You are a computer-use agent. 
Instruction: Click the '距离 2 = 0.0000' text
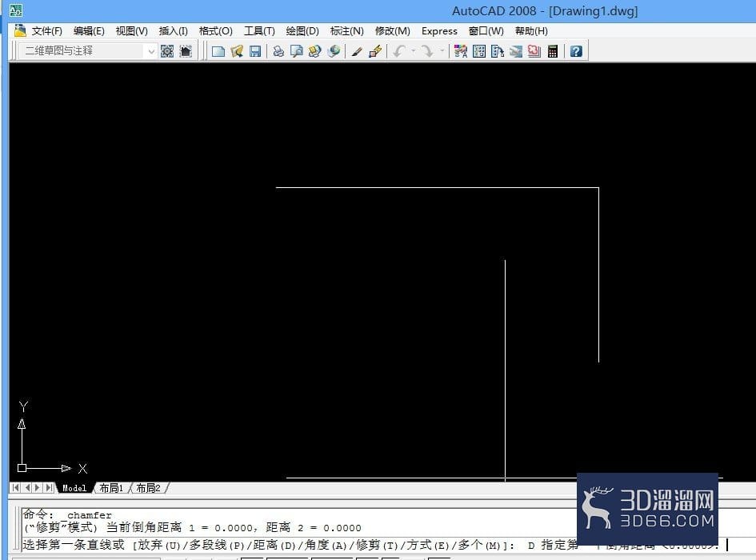coord(314,528)
